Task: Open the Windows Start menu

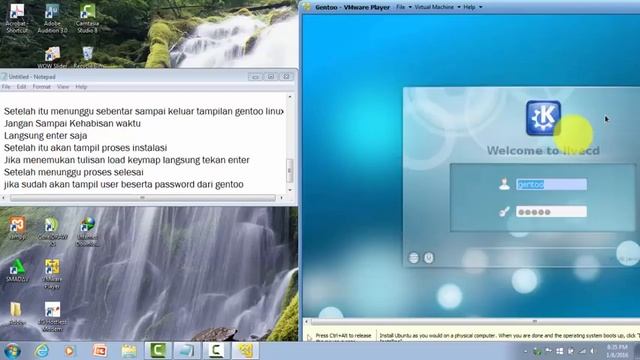Action: [x=12, y=351]
